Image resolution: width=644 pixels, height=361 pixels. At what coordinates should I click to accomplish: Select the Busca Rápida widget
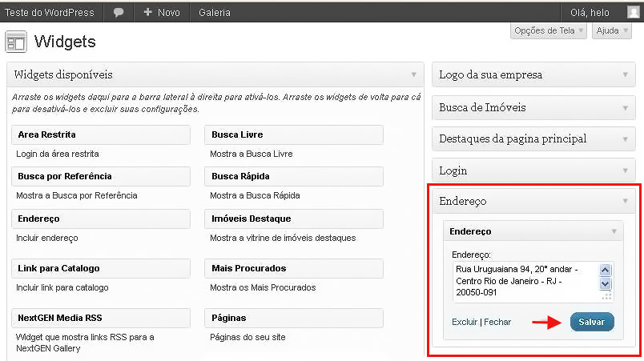click(294, 176)
